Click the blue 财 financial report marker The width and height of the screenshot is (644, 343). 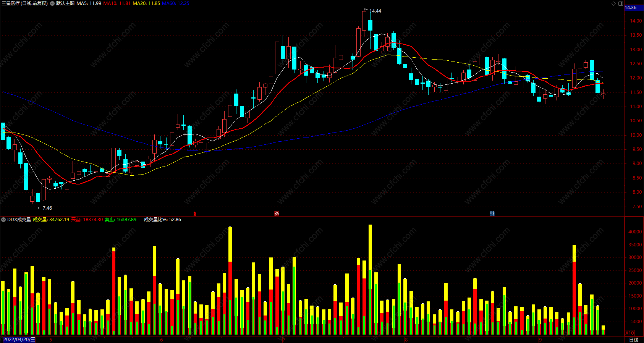point(492,214)
